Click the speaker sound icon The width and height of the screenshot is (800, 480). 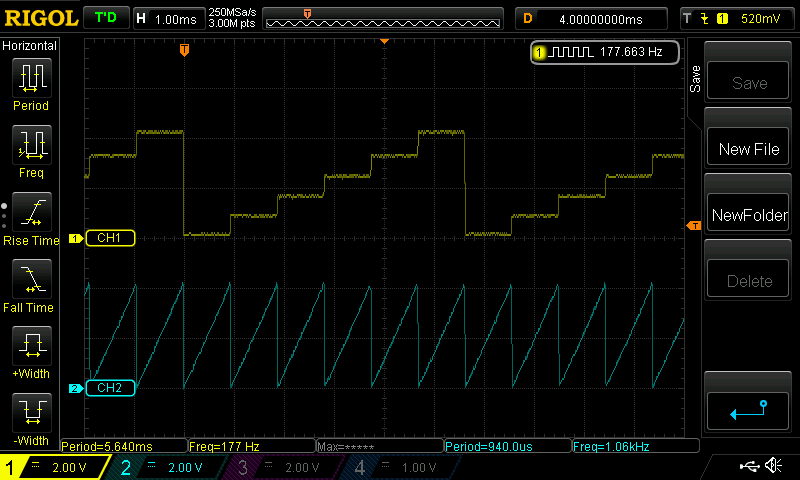(x=773, y=466)
